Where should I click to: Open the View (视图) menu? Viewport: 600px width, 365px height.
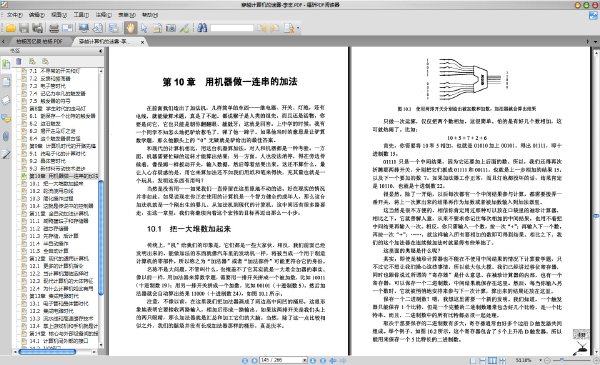59,15
